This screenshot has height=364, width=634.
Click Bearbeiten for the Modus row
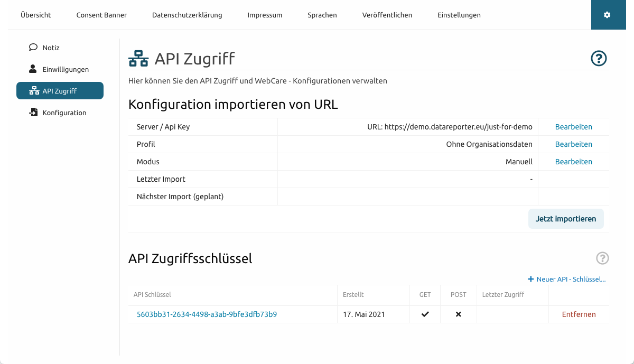coord(573,162)
